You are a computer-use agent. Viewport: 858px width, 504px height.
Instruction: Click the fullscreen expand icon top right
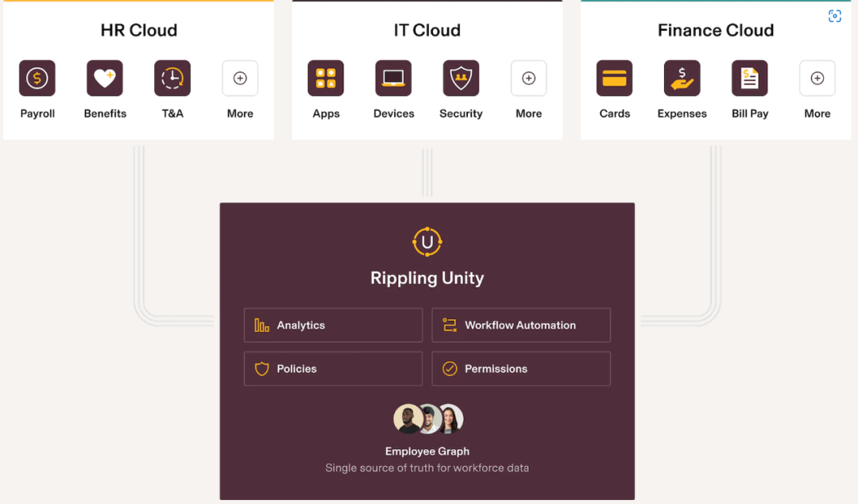[x=834, y=15]
